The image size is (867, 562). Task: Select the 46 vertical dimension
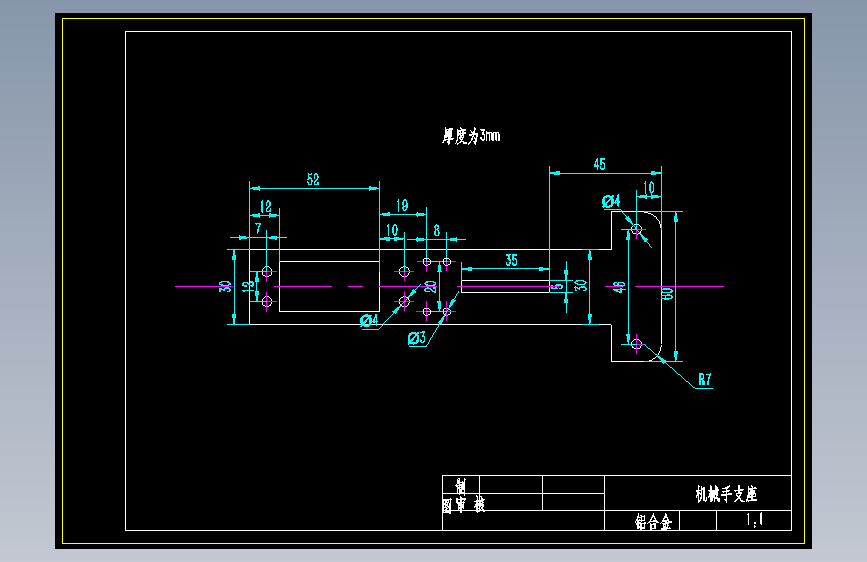619,287
